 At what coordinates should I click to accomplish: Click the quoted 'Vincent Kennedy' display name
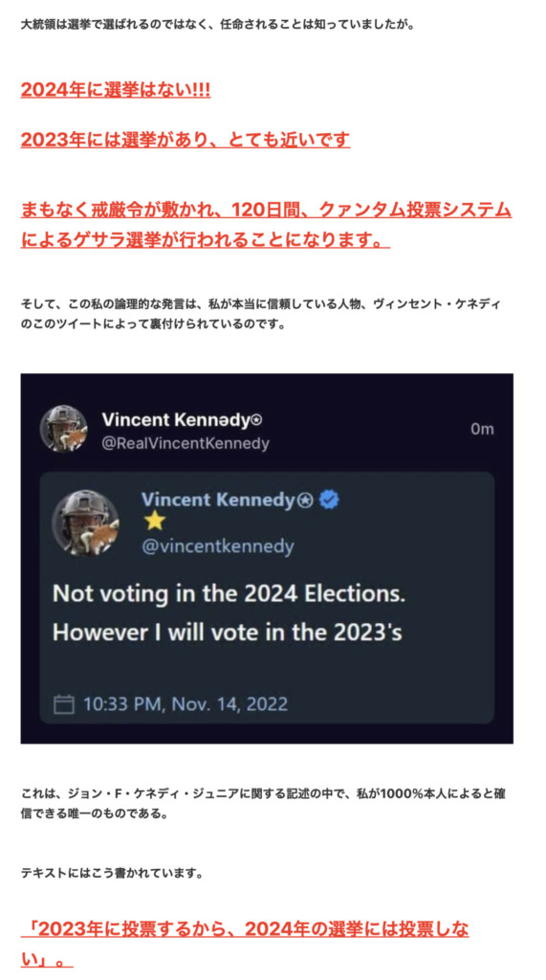click(x=219, y=501)
